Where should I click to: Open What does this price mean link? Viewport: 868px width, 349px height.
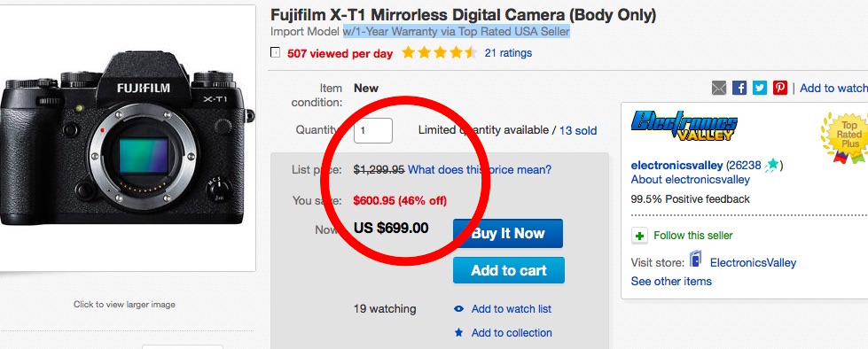pyautogui.click(x=480, y=170)
